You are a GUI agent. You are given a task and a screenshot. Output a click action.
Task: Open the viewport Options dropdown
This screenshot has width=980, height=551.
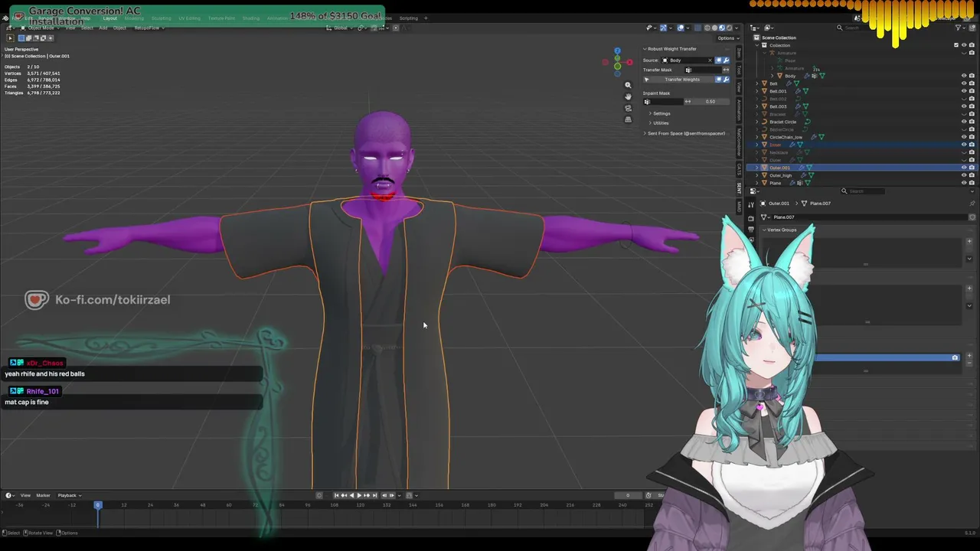(x=726, y=37)
